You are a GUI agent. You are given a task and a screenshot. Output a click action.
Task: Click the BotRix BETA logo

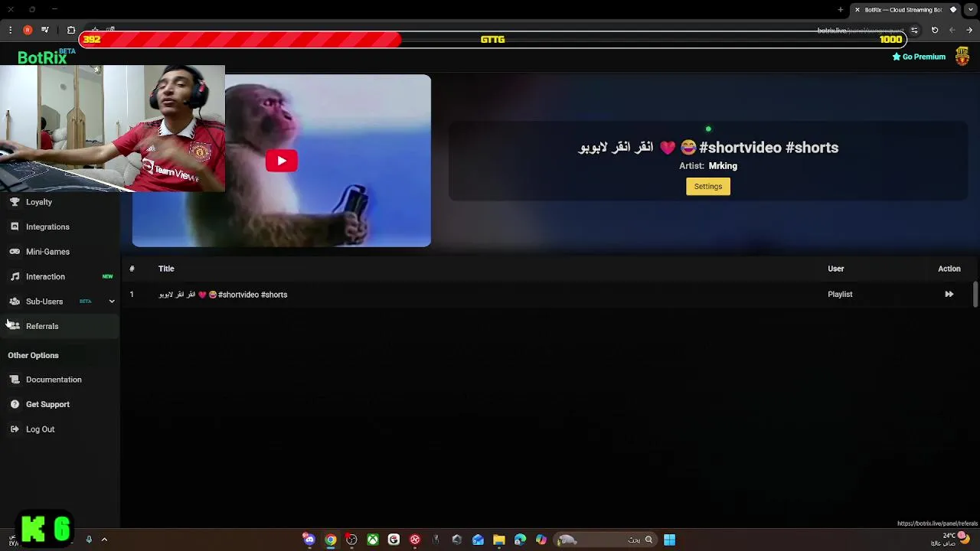46,57
